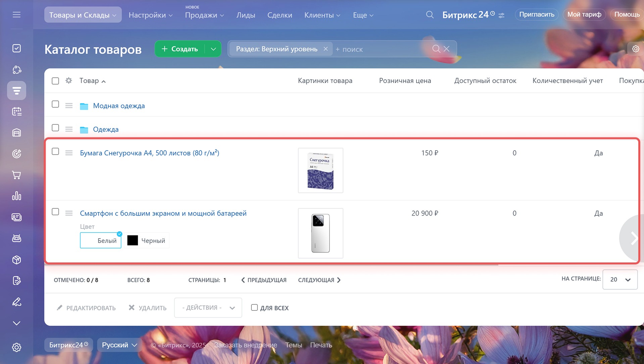Open the items per page dropdown showing 20
Image resolution: width=644 pixels, height=364 pixels.
coord(620,280)
